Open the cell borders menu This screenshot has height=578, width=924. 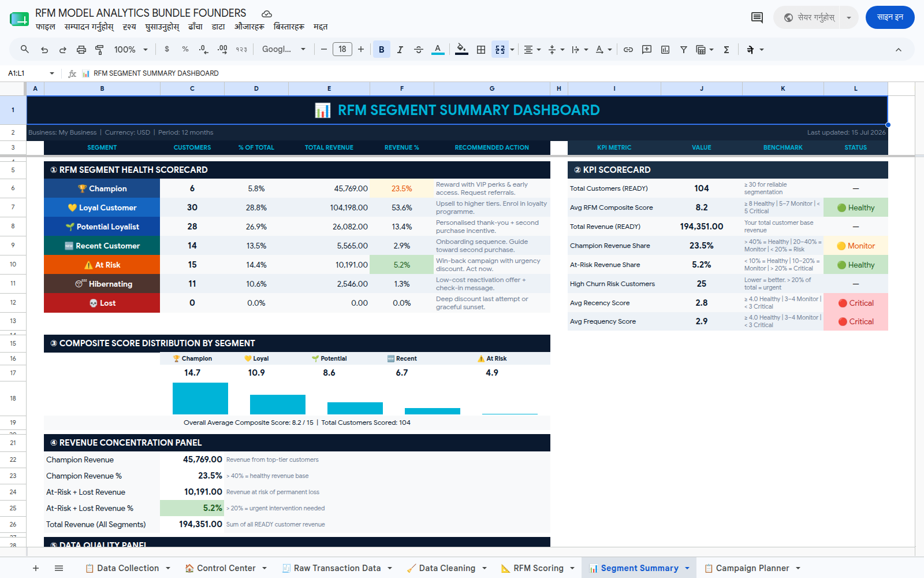pos(481,50)
